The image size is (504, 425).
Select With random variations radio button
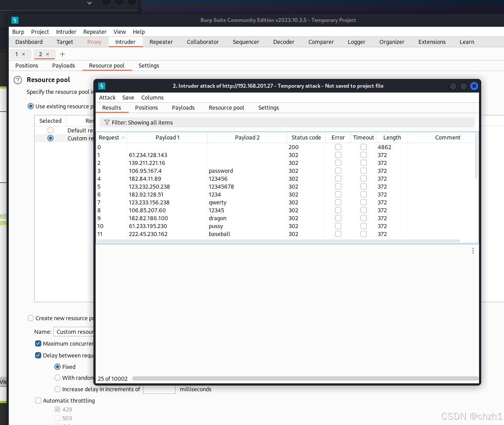pos(57,378)
